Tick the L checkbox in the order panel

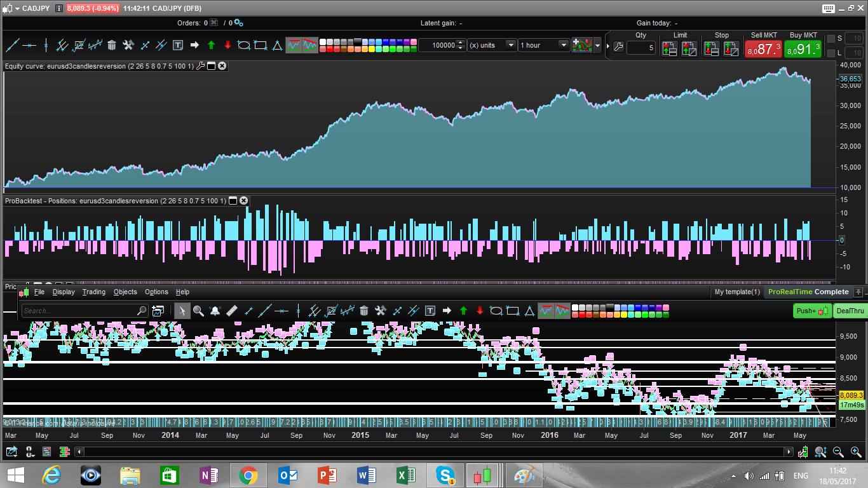(831, 53)
